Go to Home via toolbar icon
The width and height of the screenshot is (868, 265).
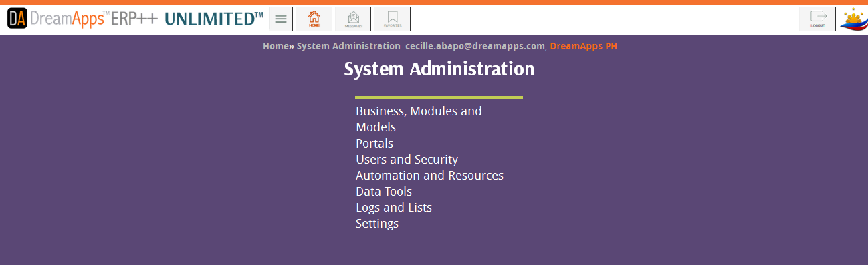(314, 19)
